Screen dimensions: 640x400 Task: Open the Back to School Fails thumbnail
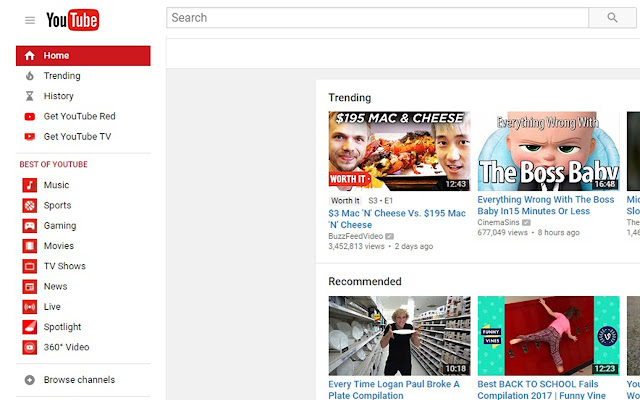point(549,336)
